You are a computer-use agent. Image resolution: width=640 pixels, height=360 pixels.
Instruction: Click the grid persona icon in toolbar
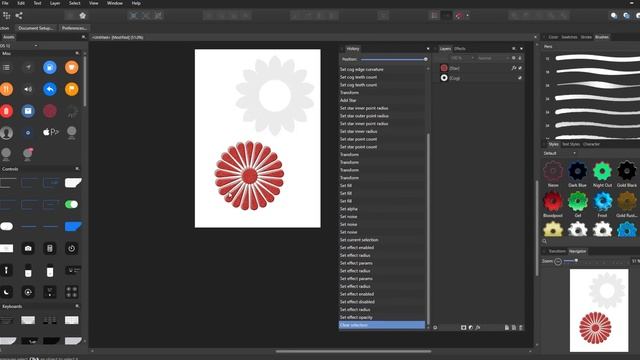pos(6,16)
